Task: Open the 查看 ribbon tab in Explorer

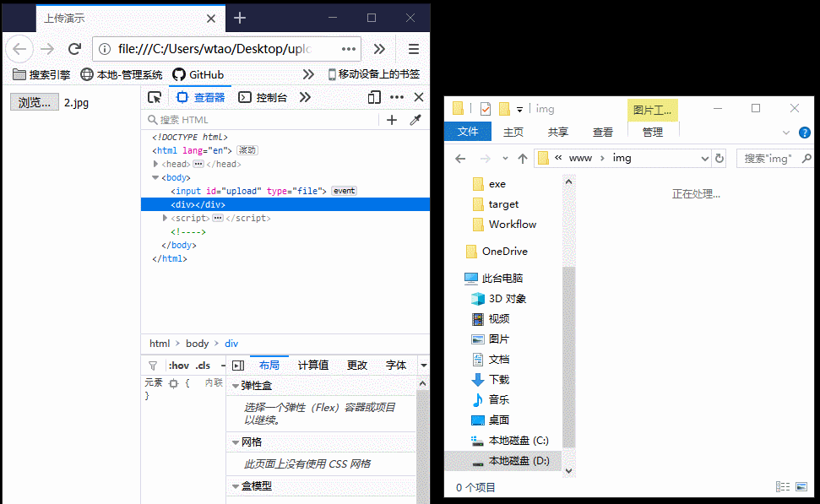Action: [602, 133]
